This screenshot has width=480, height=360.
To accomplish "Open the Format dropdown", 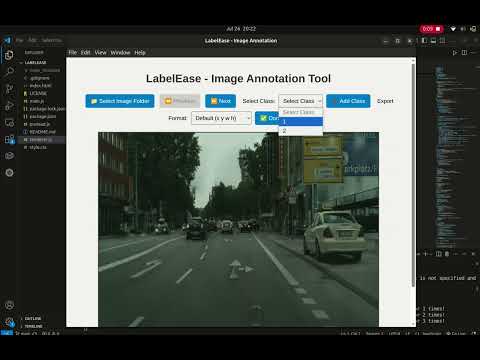I will click(x=221, y=118).
